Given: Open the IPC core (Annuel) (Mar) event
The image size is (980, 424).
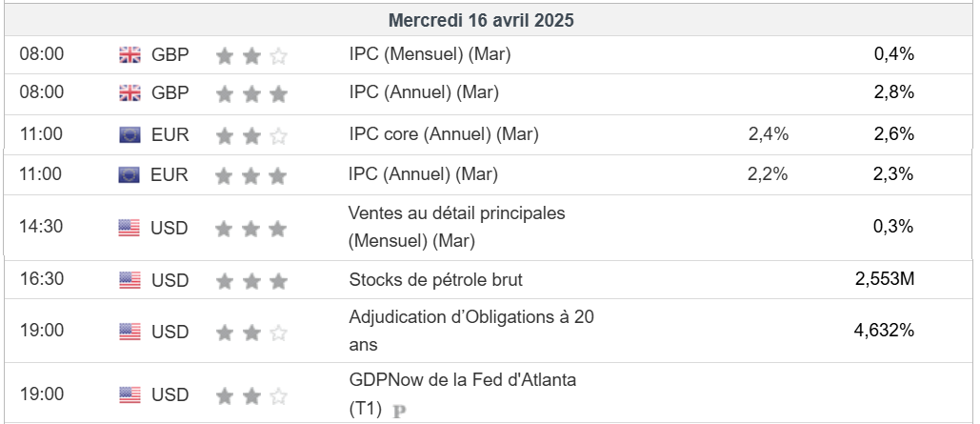Looking at the screenshot, I should tap(444, 135).
